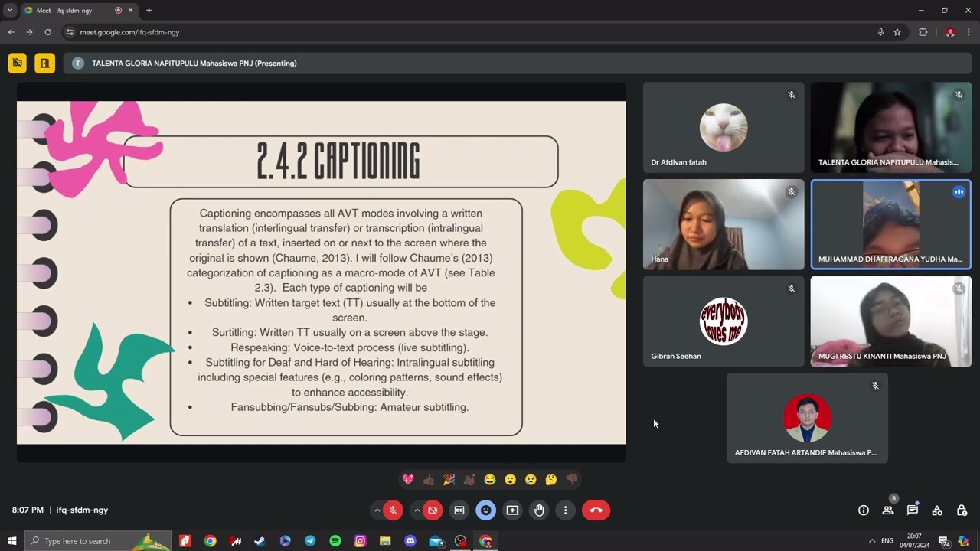Open chat with everyone panel
980x551 pixels.
[x=913, y=510]
